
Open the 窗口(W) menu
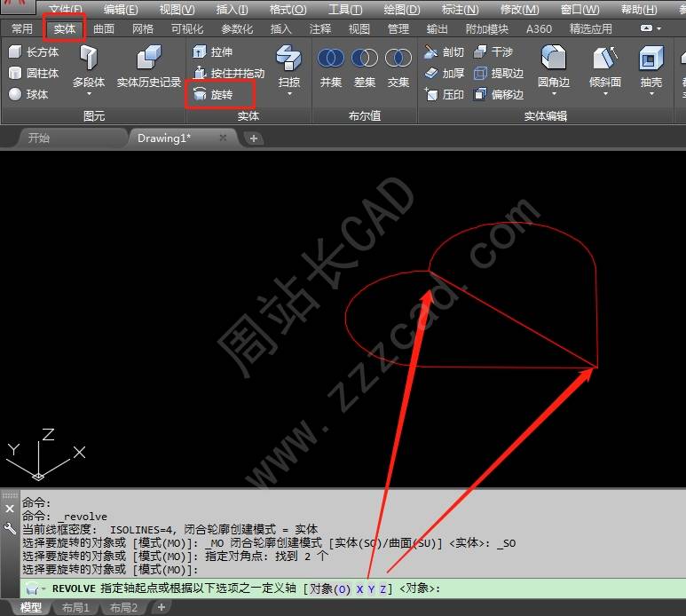pyautogui.click(x=580, y=9)
